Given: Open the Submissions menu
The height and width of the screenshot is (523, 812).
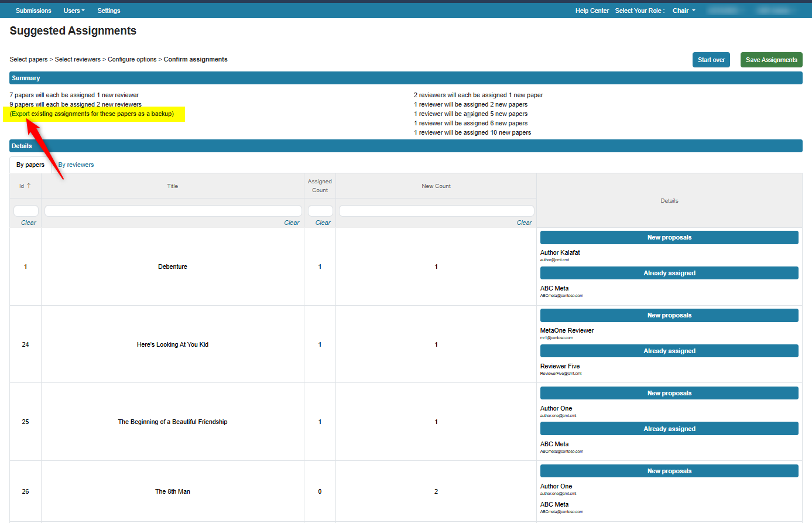Looking at the screenshot, I should click(x=33, y=10).
